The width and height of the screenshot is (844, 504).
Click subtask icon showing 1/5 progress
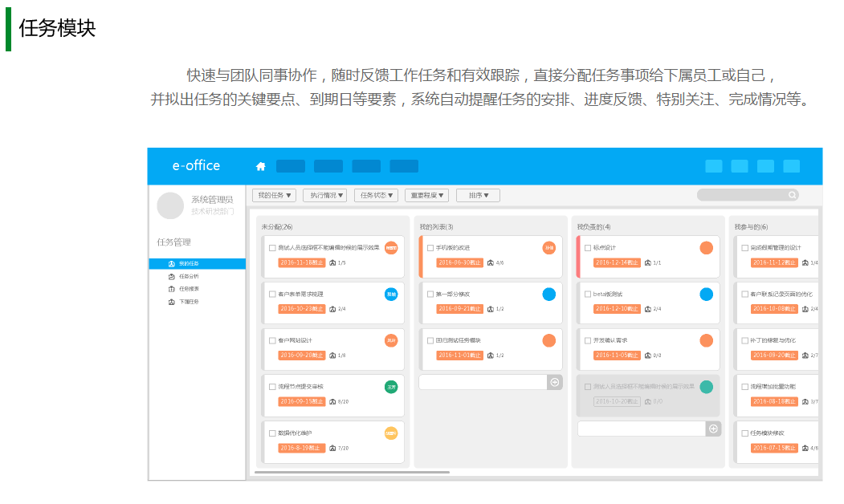click(332, 263)
